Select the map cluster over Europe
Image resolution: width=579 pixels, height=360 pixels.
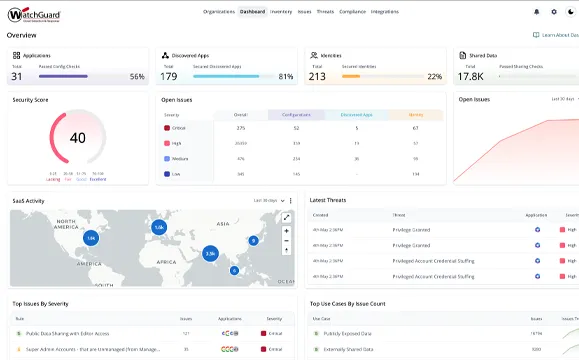coord(159,227)
